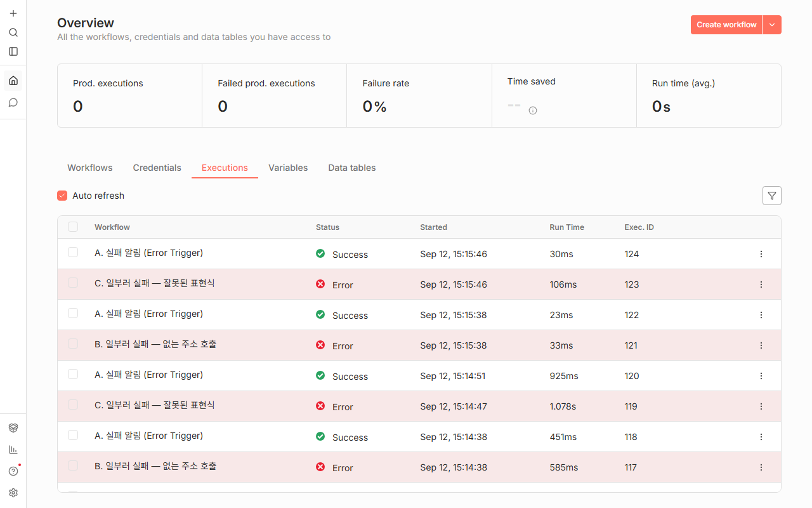Open the actions menu for execution 121
Image resolution: width=812 pixels, height=508 pixels.
[x=761, y=345]
